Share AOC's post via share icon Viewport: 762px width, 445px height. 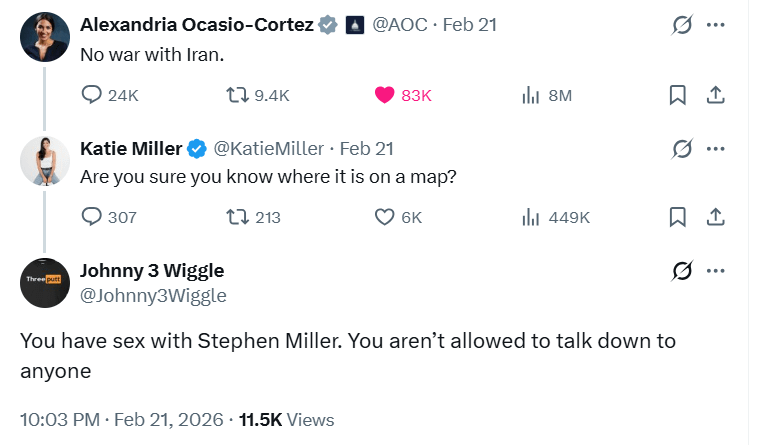(715, 95)
